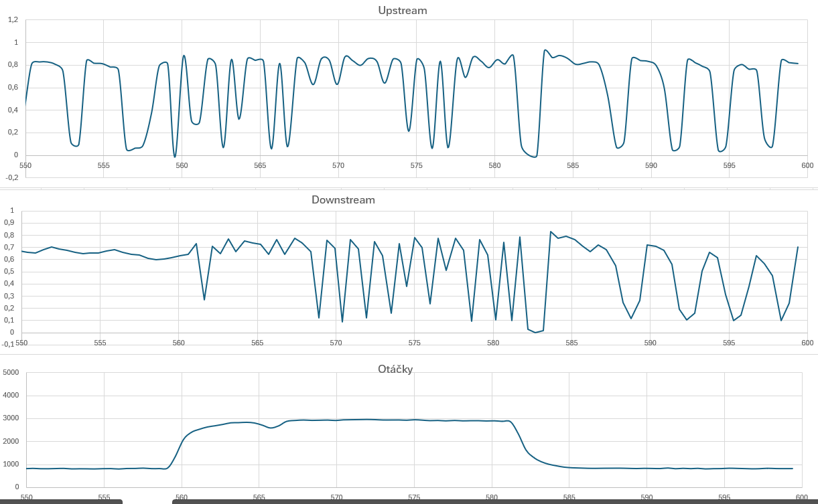
Task: Click the -0,2 y-axis label in Upstream chart
Action: click(11, 177)
